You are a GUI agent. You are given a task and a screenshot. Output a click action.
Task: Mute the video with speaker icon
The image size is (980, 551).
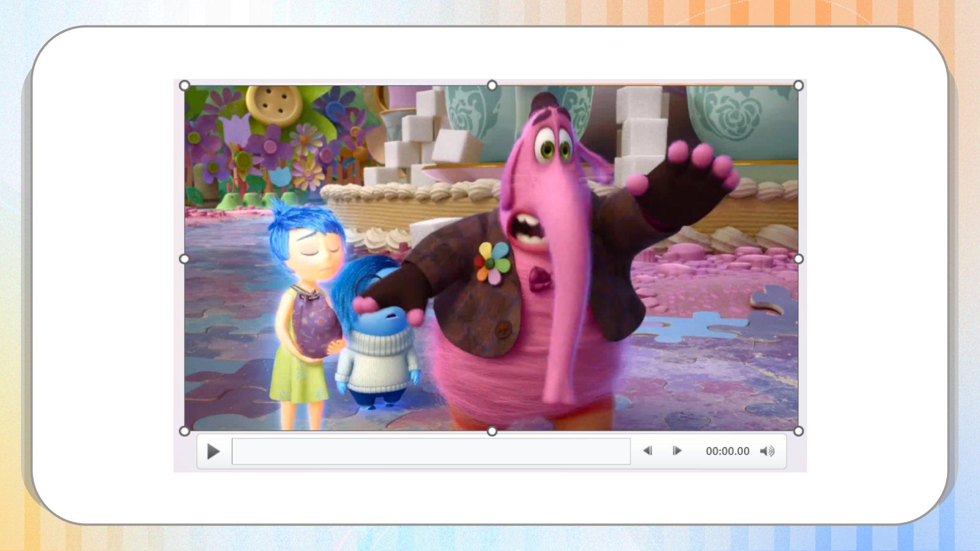click(767, 451)
